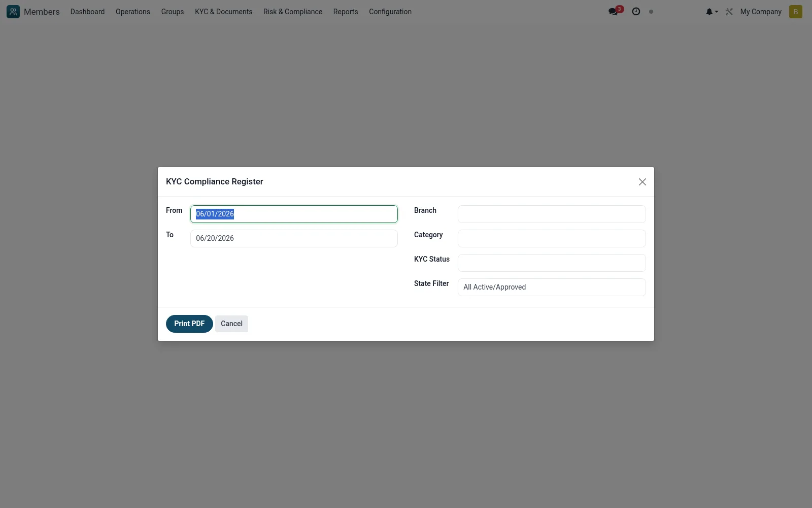Click the Cancel button

231,324
